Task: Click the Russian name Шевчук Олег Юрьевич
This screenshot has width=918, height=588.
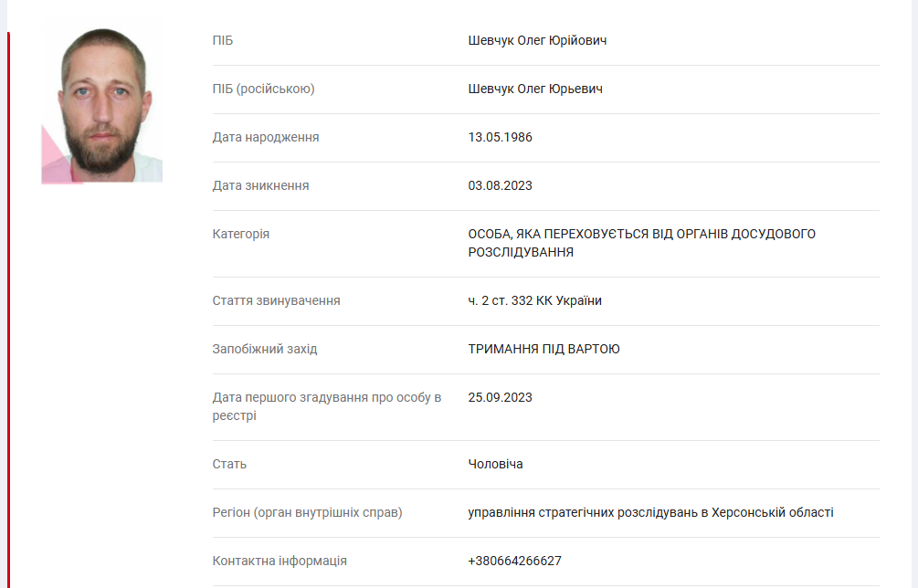Action: point(535,89)
